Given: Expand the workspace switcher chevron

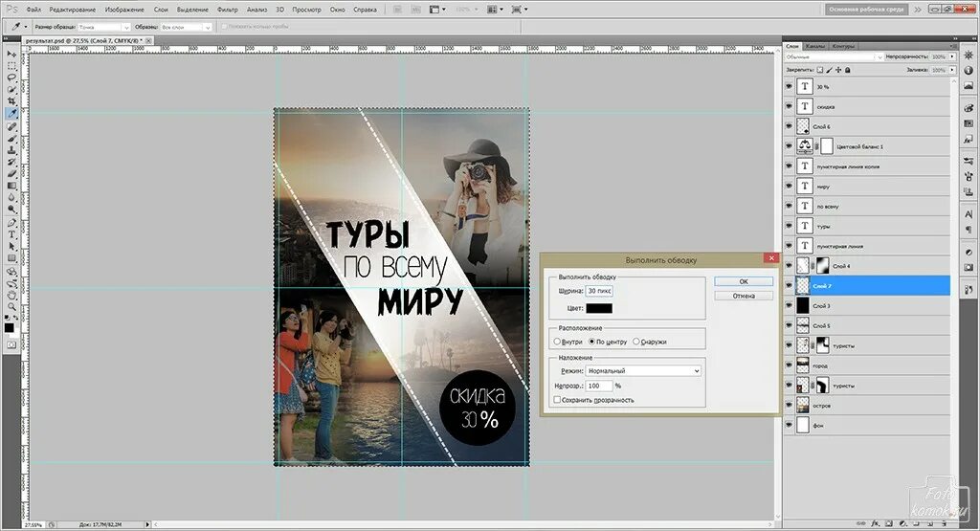Looking at the screenshot, I should (918, 10).
